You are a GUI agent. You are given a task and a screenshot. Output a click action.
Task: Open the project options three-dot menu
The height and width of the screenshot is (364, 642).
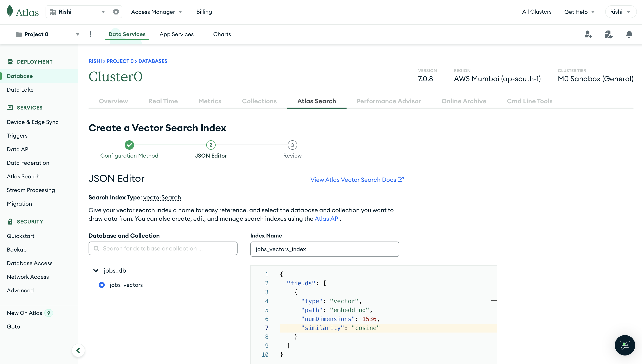point(91,34)
